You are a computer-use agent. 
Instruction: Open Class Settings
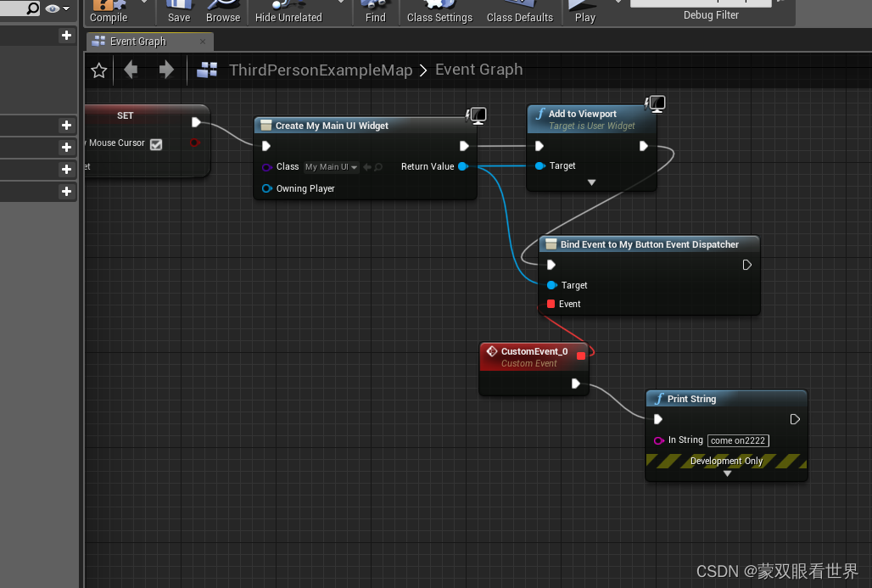(439, 12)
